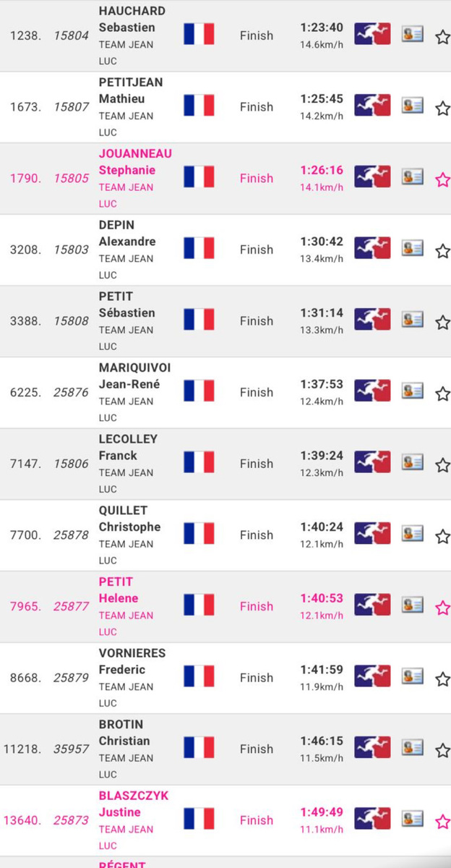Click the French flag in DEPIN Alexandre's row
Viewport: 451px width, 868px height.
[199, 248]
